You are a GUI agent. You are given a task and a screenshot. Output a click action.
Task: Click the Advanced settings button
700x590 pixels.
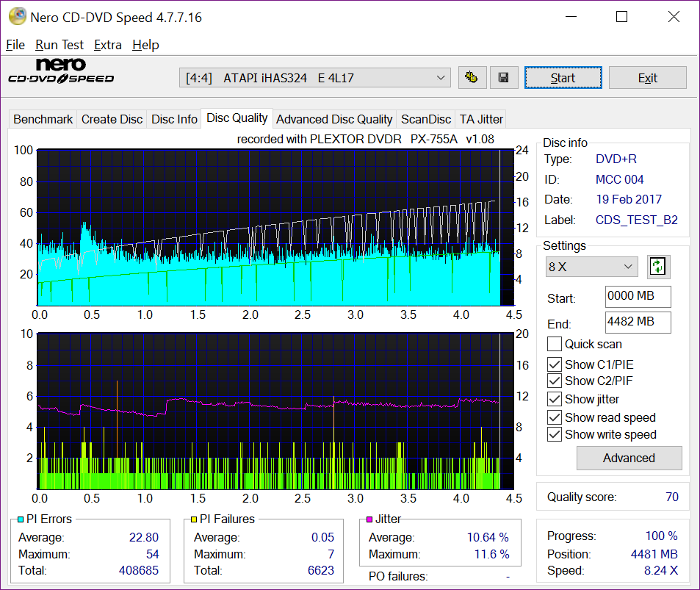pyautogui.click(x=629, y=458)
